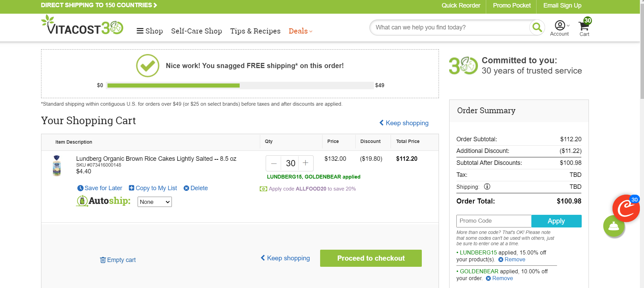Increase quantity with the plus button
The height and width of the screenshot is (288, 644).
(306, 163)
